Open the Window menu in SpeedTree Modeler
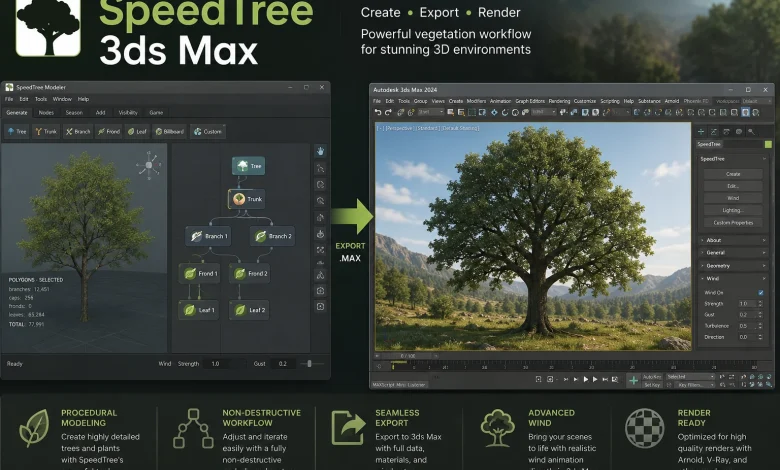The width and height of the screenshot is (780, 470). [x=62, y=99]
